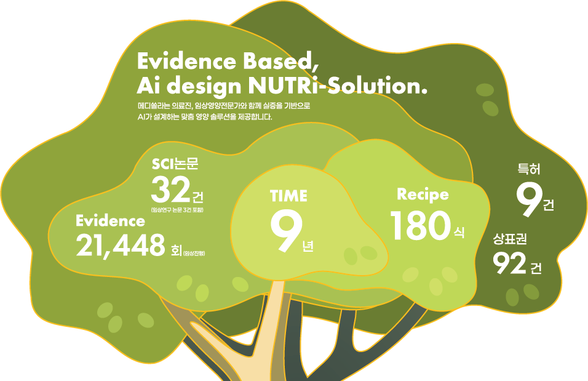
Task: Click the '180식' recipe count
Action: (427, 225)
